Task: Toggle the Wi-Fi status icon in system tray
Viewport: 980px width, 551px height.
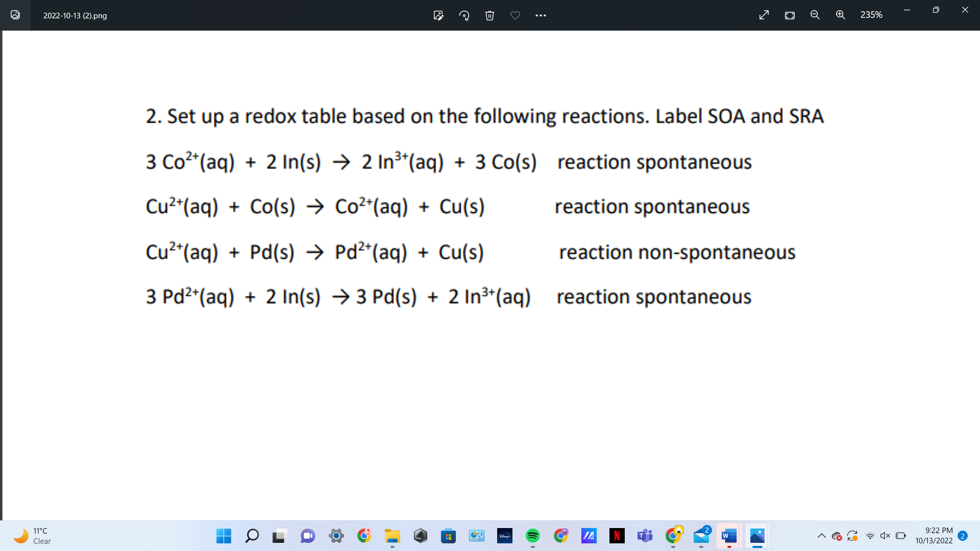Action: pos(870,536)
